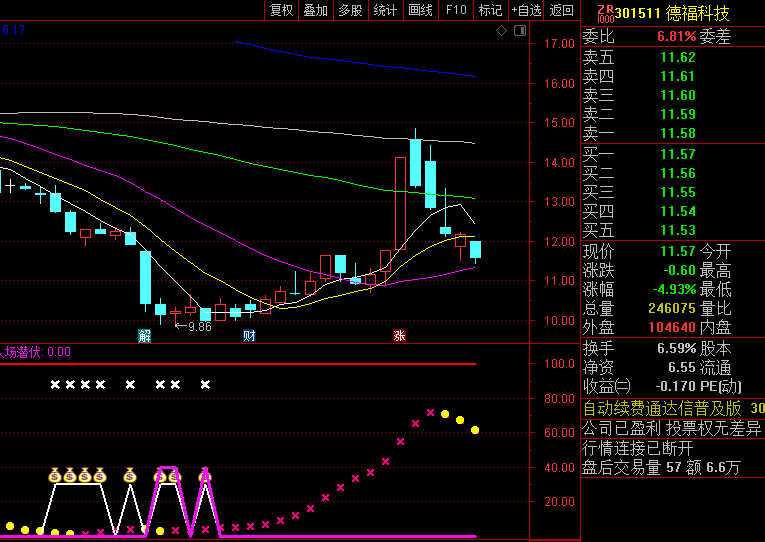Image resolution: width=765 pixels, height=542 pixels.
Task: Open F10 company information
Action: [456, 10]
